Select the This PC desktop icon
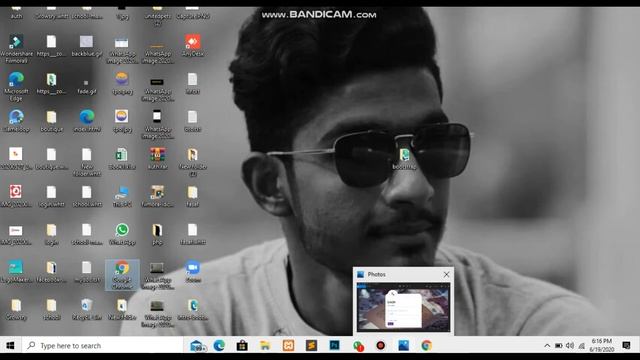The height and width of the screenshot is (360, 640). coord(122,197)
